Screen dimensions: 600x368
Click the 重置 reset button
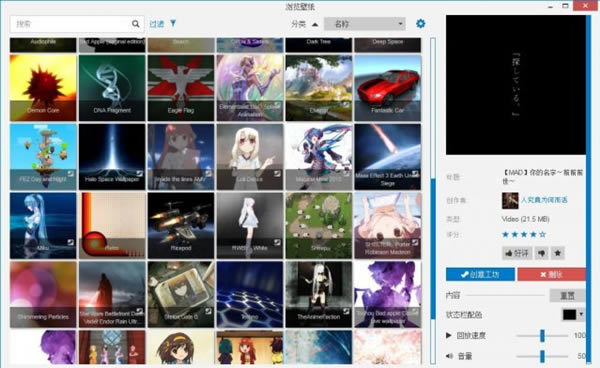(567, 295)
